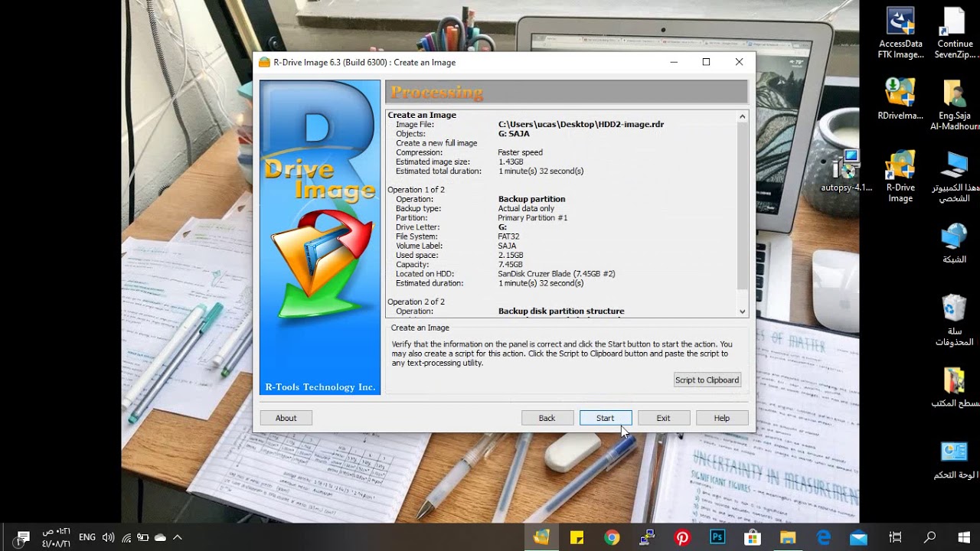Open AccessData FTK Imager desktop shortcut
The width and height of the screenshot is (980, 551).
pos(900,33)
